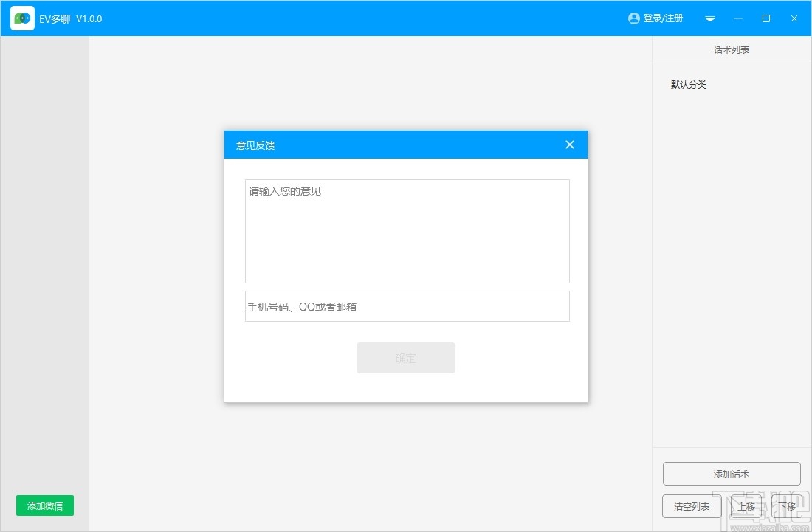The height and width of the screenshot is (532, 812).
Task: Click the EV多聊 V1.0.0 title text
Action: (70, 18)
